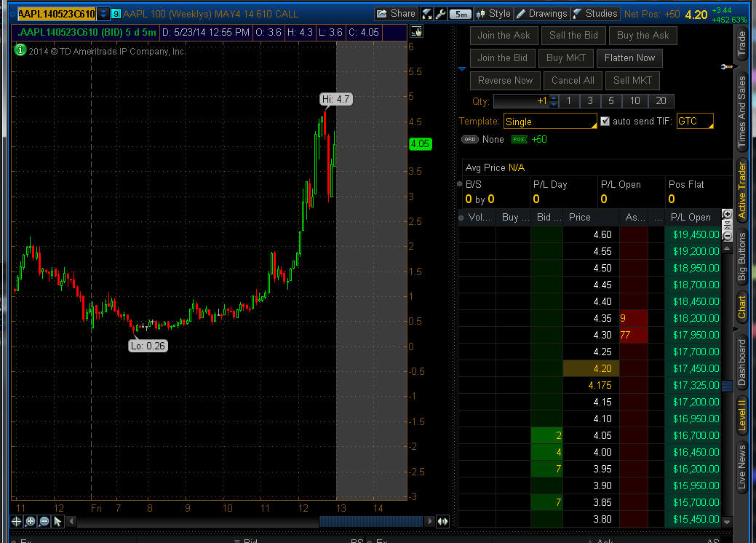Open the Times And Sales tab

tap(741, 111)
